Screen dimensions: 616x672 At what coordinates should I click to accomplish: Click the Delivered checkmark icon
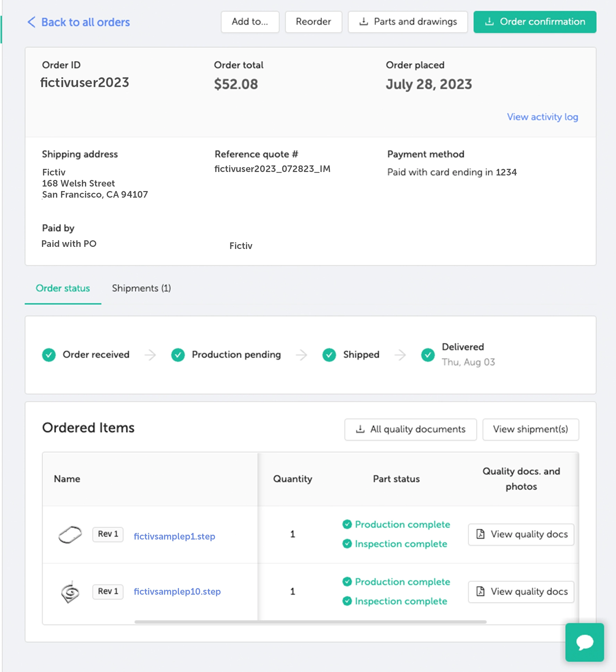coord(428,355)
